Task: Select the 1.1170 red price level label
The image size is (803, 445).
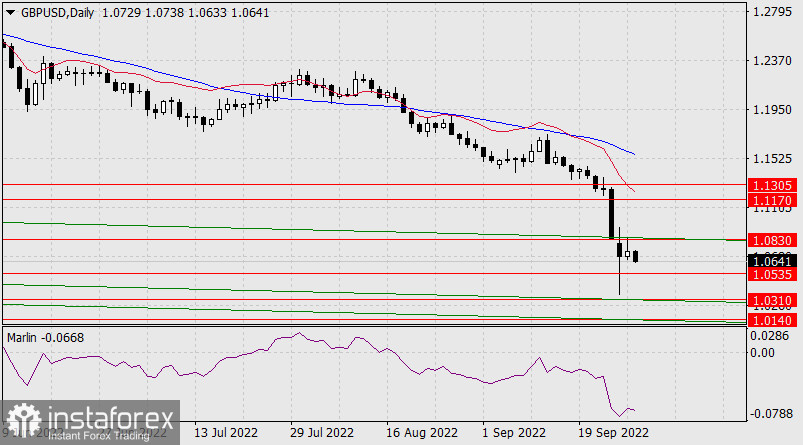Action: (772, 200)
